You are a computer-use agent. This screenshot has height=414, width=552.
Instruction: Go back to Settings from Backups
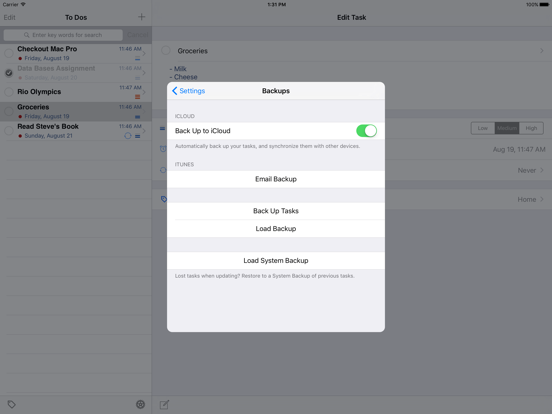[188, 91]
